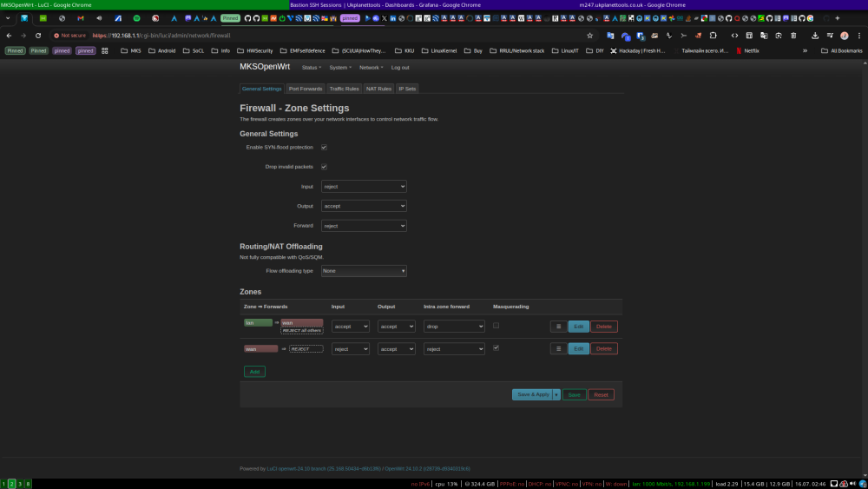The image size is (868, 489).
Task: Open lan zone Intra zone forward dropdown
Action: click(x=454, y=327)
